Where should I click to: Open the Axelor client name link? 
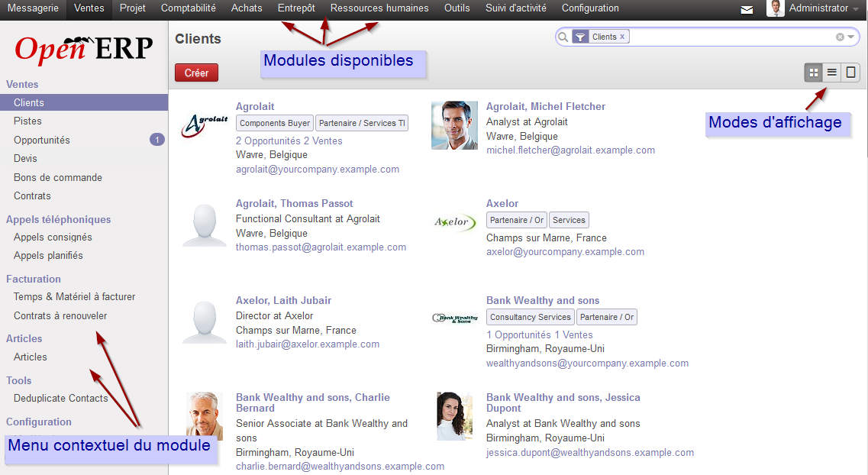click(502, 203)
